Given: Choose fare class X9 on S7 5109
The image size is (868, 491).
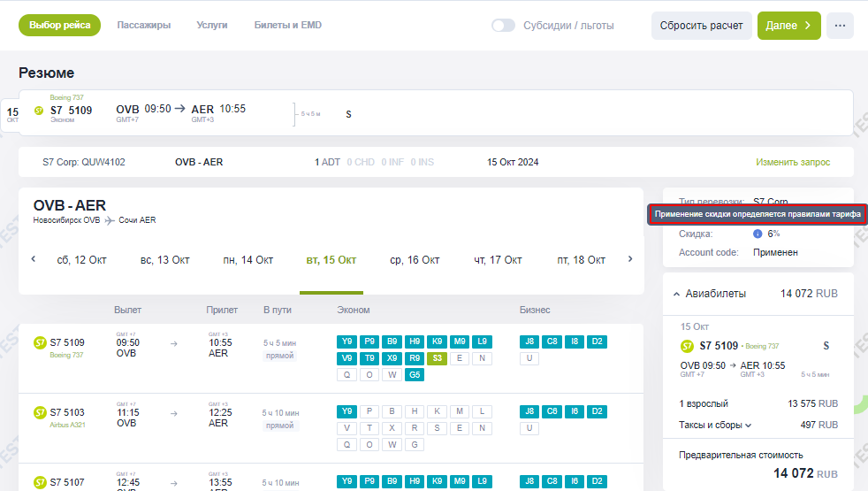Looking at the screenshot, I should 392,358.
